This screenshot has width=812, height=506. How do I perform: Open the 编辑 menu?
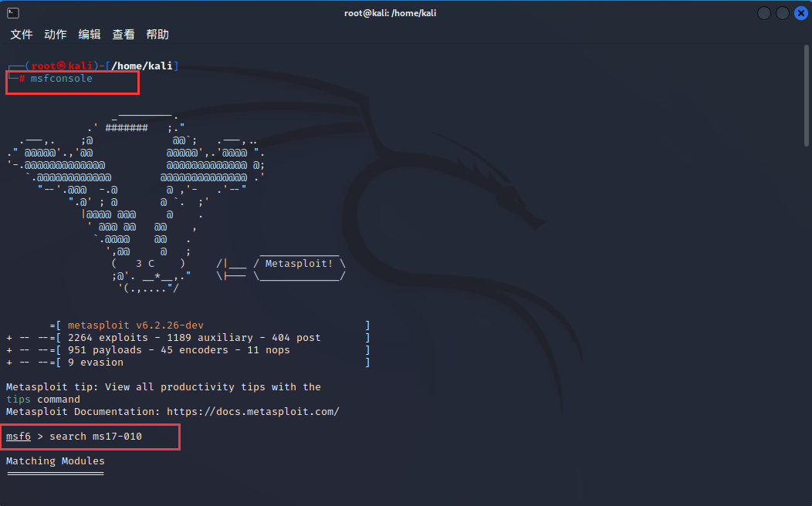pos(90,35)
